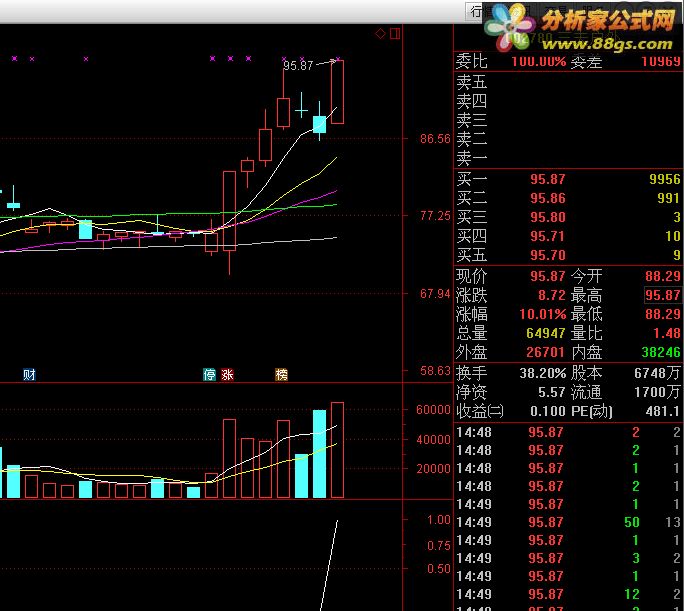The height and width of the screenshot is (611, 684).
Task: Click the 外盘 value 26701
Action: pos(546,352)
